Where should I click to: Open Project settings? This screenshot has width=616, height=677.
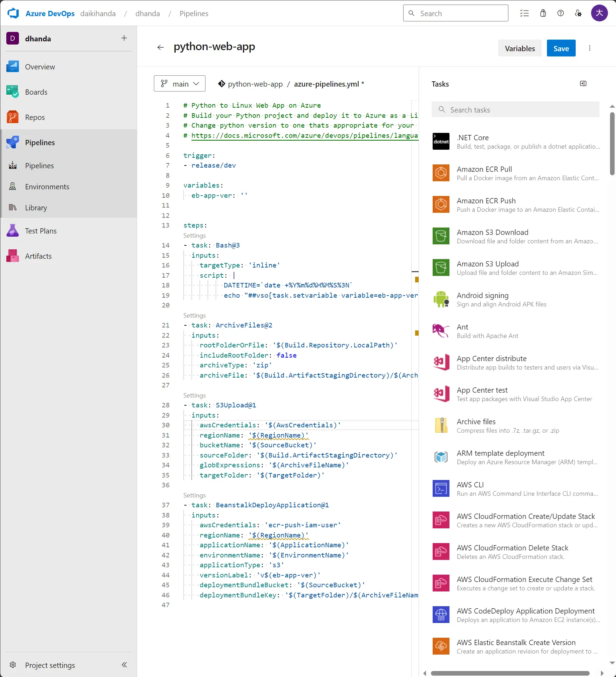[50, 665]
